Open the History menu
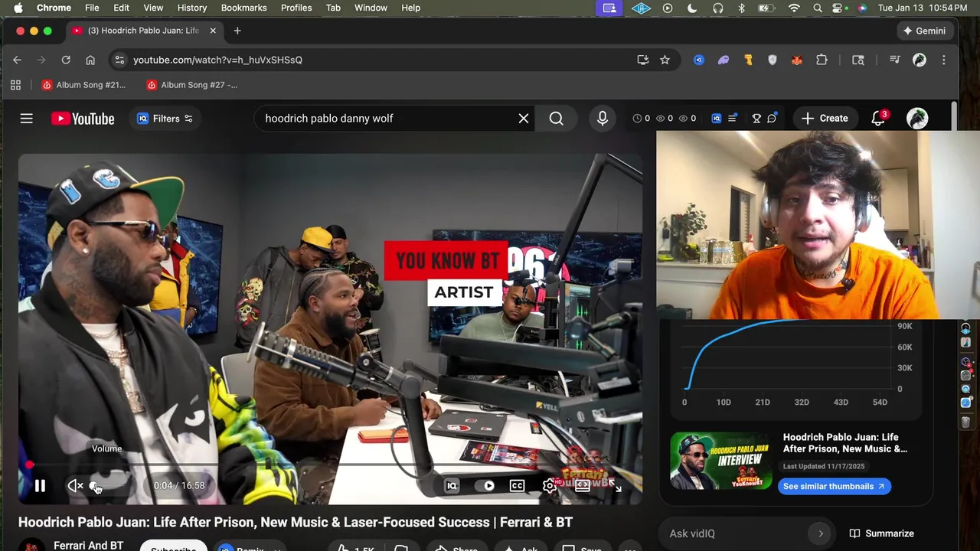Image resolution: width=980 pixels, height=551 pixels. click(192, 8)
